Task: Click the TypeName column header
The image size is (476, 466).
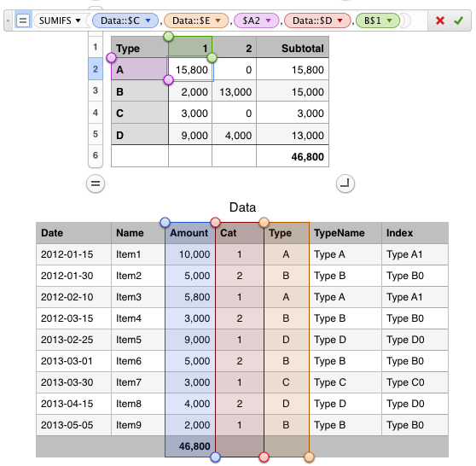Action: [x=345, y=233]
